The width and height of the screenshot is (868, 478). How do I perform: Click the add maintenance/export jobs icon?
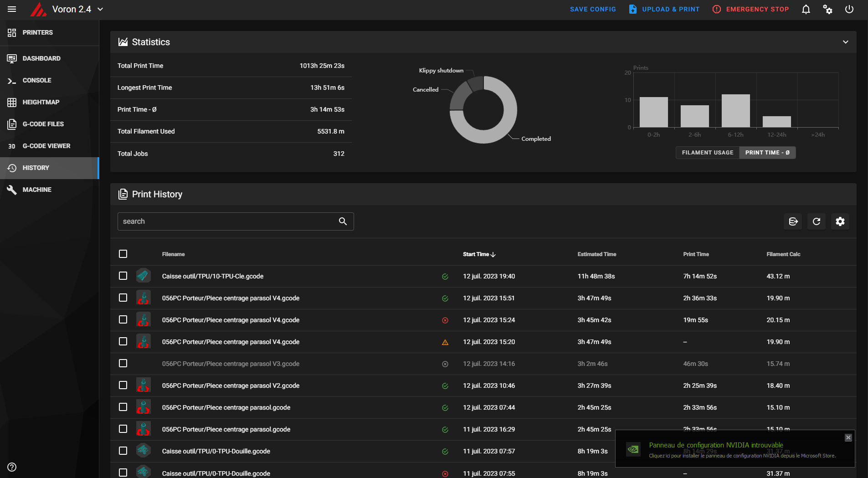793,221
